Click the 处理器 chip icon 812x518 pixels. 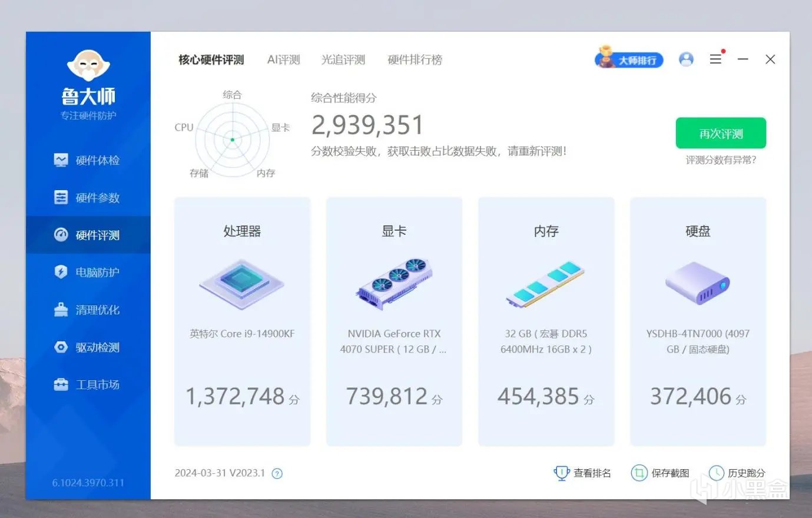(x=242, y=284)
